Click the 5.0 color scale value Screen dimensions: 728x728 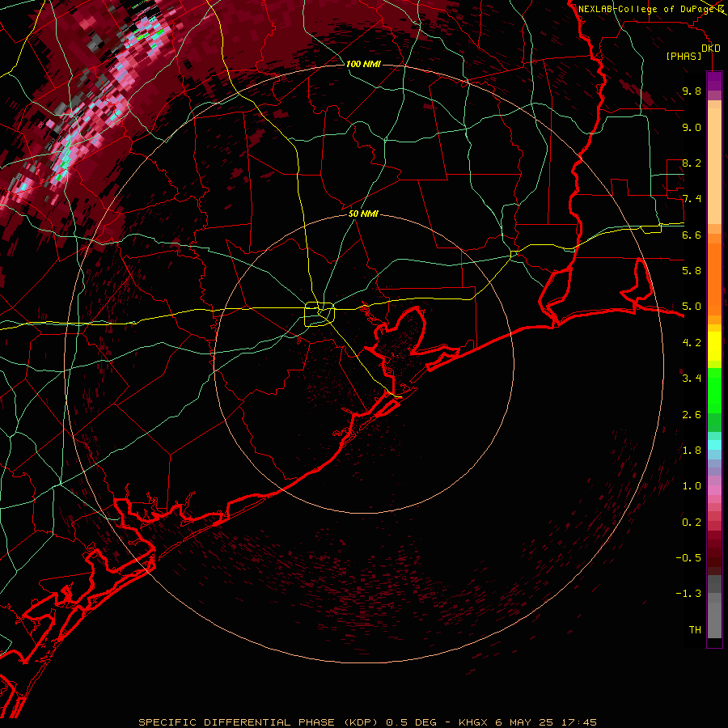click(692, 307)
